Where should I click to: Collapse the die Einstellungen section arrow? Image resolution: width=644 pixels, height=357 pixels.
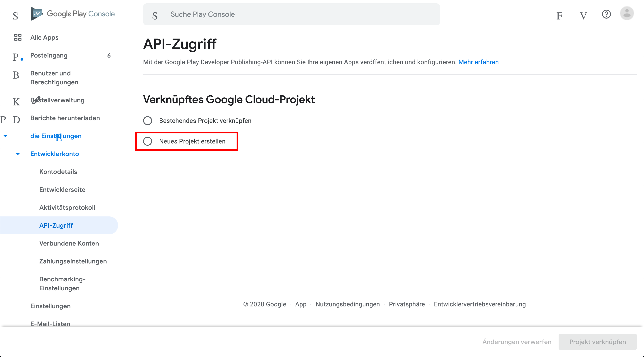tap(5, 136)
